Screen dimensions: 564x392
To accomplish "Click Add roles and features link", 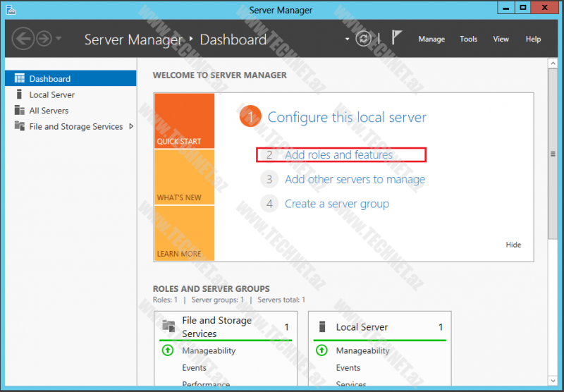I will click(338, 155).
